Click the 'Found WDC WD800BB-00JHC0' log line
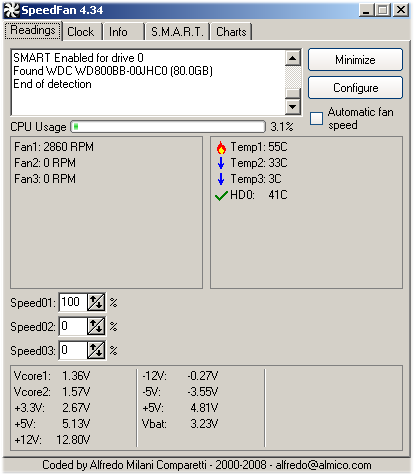The image size is (414, 475). [113, 71]
